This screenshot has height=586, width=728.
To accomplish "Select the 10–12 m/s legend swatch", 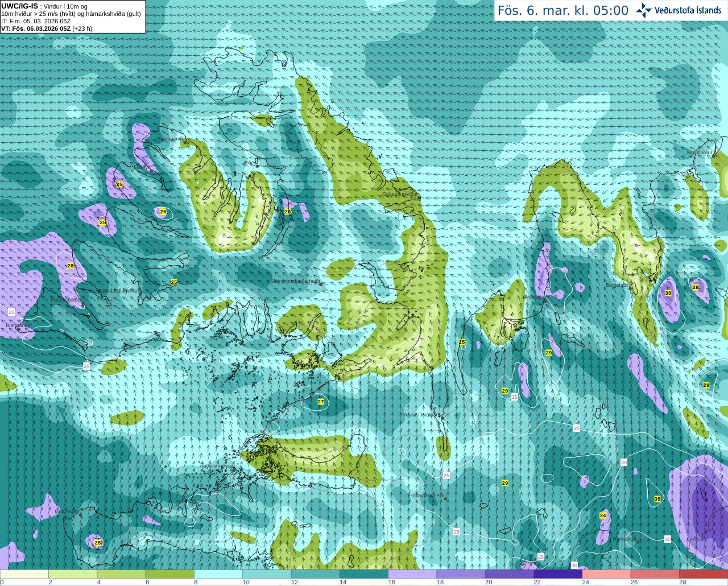I will [267, 574].
